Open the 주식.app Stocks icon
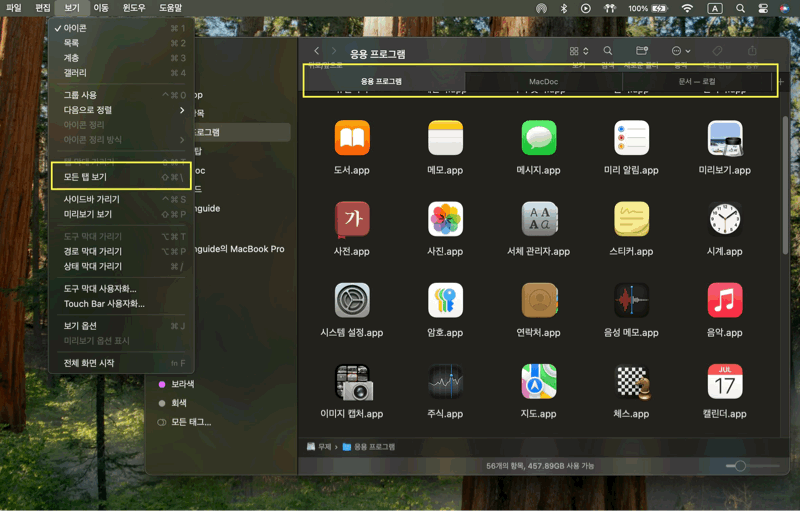This screenshot has width=800, height=511. tap(445, 382)
